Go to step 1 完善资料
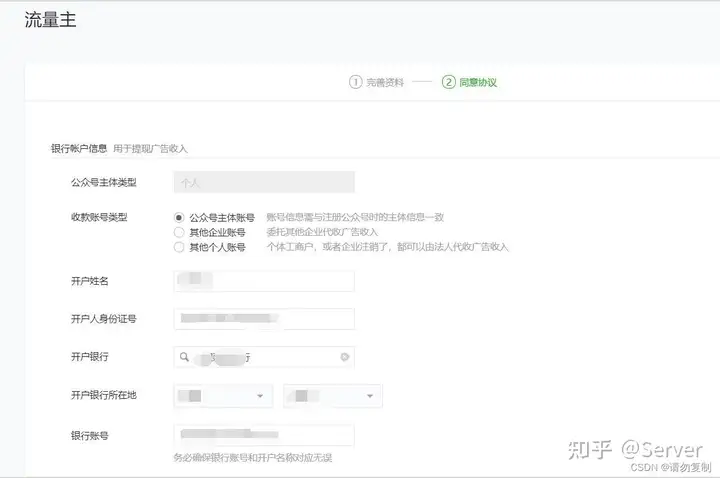Viewport: 720px width, 478px height. [376, 82]
